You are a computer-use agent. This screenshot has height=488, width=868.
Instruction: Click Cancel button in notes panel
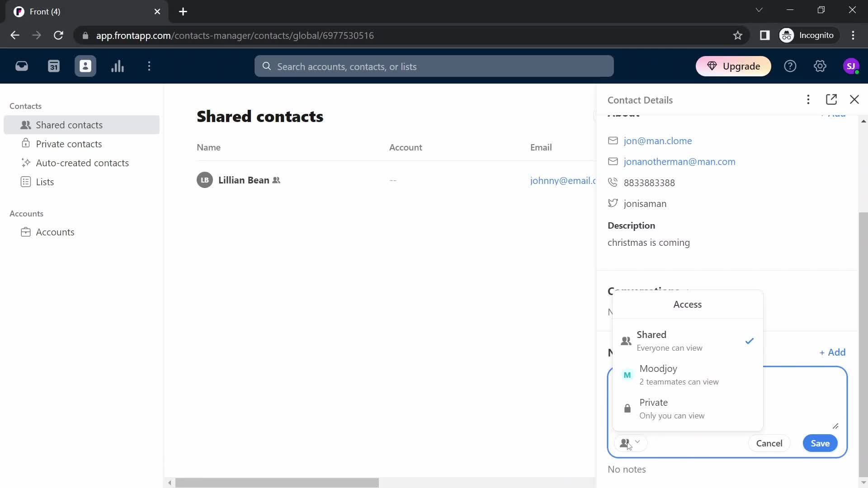[x=769, y=443]
